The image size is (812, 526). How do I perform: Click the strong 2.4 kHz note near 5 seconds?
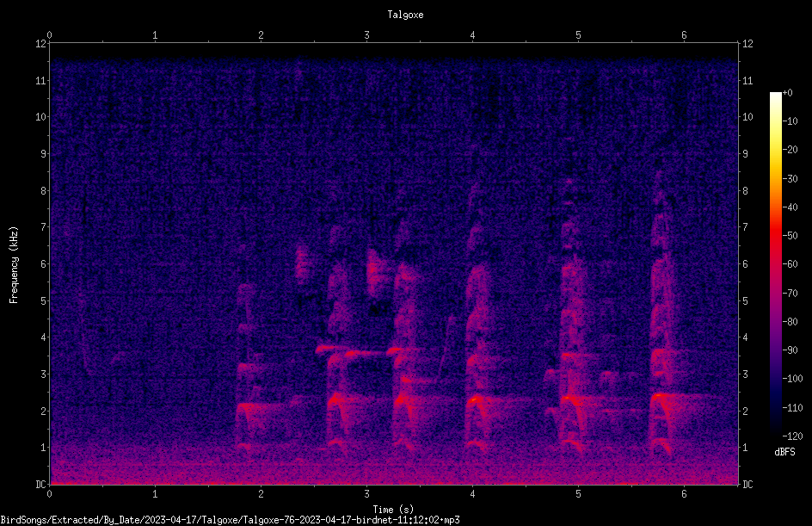click(x=568, y=399)
